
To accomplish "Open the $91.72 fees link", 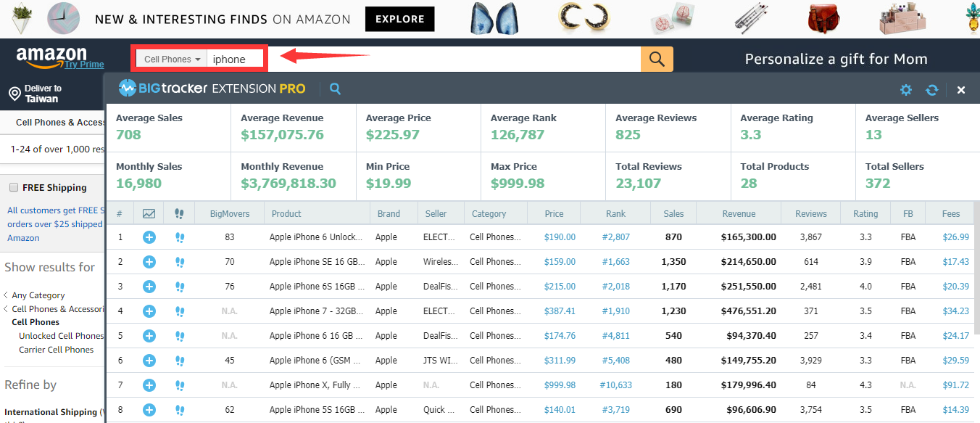I will click(956, 385).
